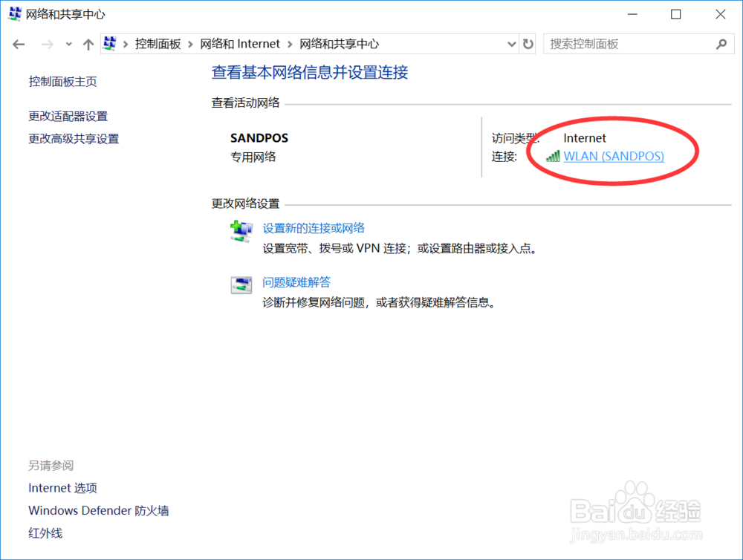Click the set up new connection icon
Viewport: 743px width, 560px height.
pos(241,231)
